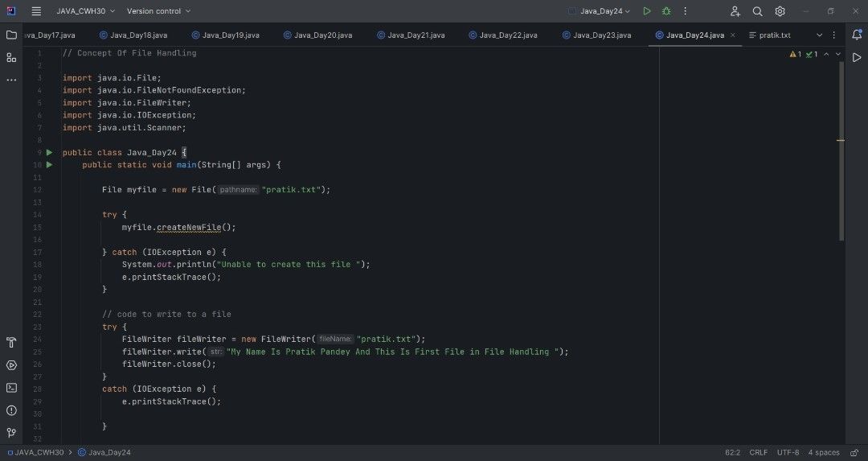
Task: Show more tool windows ellipsis
Action: click(x=11, y=80)
